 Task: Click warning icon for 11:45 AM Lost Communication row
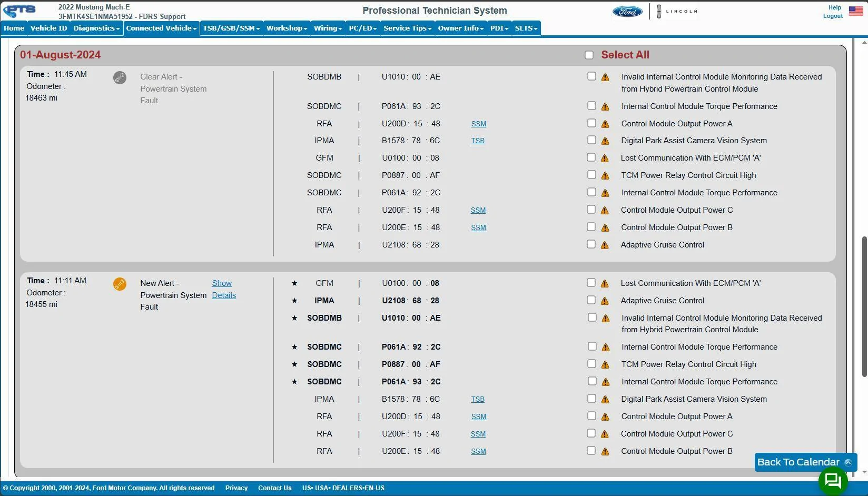coord(605,158)
